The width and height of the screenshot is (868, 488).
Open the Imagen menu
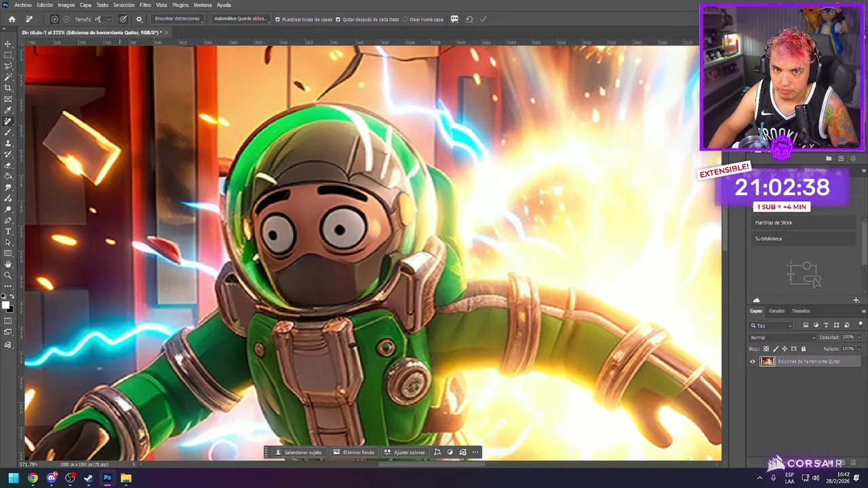point(66,5)
